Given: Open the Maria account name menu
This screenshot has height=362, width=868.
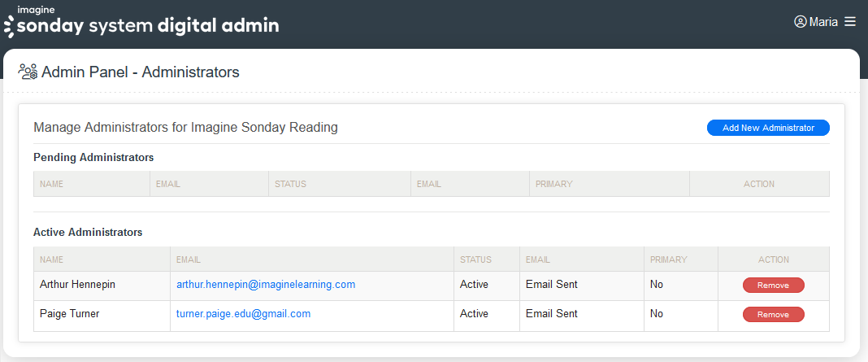Looking at the screenshot, I should 823,22.
